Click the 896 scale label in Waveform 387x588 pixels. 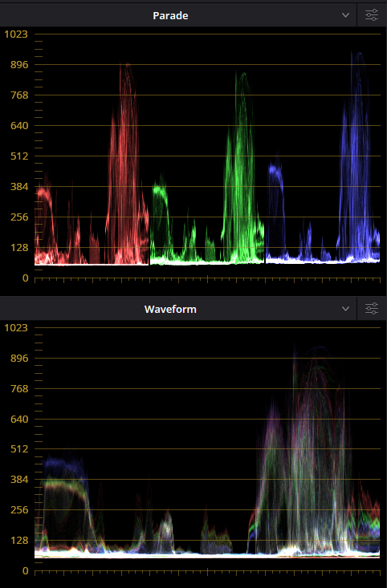pos(19,358)
